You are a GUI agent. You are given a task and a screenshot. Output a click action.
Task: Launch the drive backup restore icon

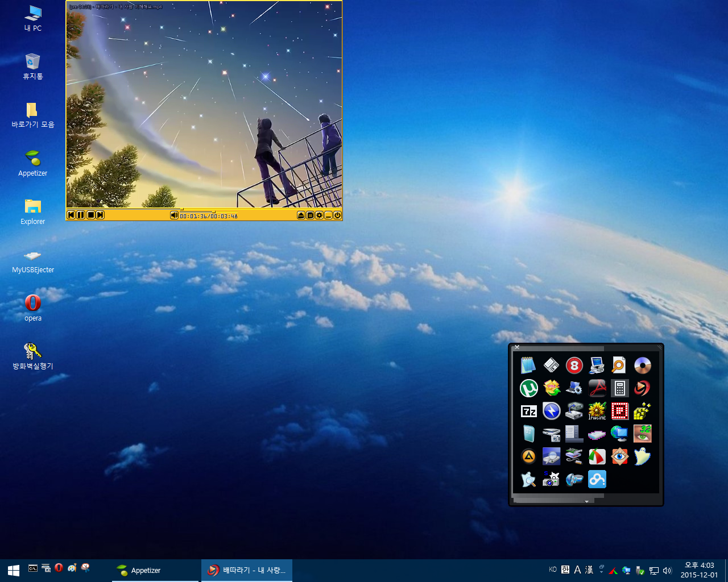pyautogui.click(x=574, y=410)
